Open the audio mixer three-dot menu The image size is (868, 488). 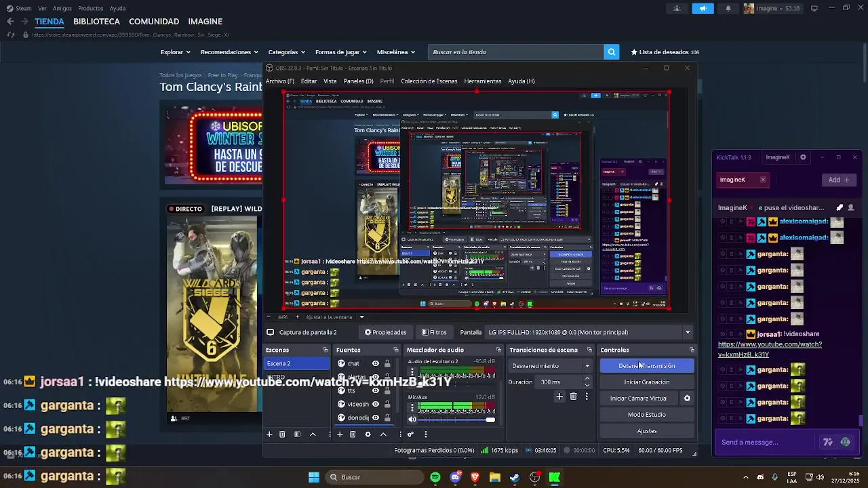pos(426,434)
